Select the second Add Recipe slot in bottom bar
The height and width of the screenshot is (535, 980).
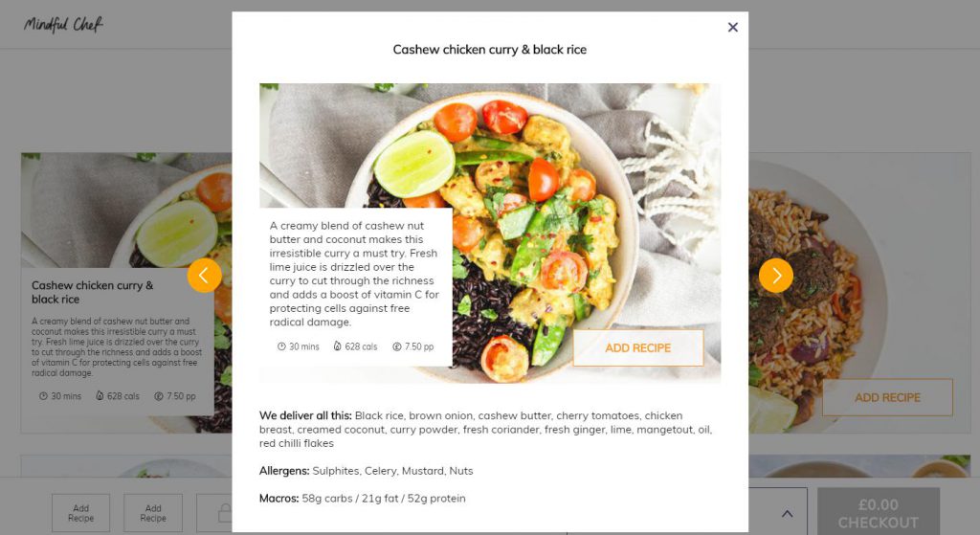click(x=153, y=513)
